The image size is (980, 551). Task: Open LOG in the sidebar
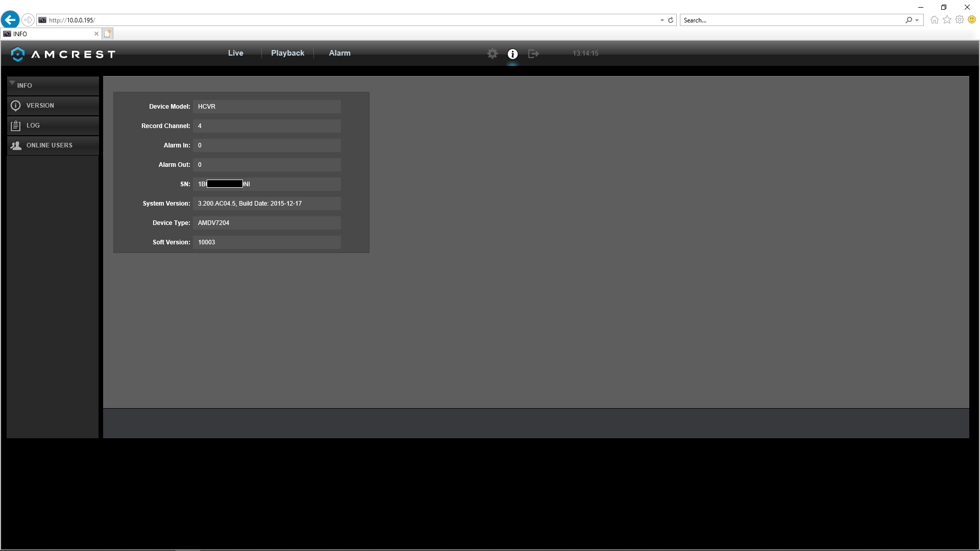pyautogui.click(x=53, y=126)
